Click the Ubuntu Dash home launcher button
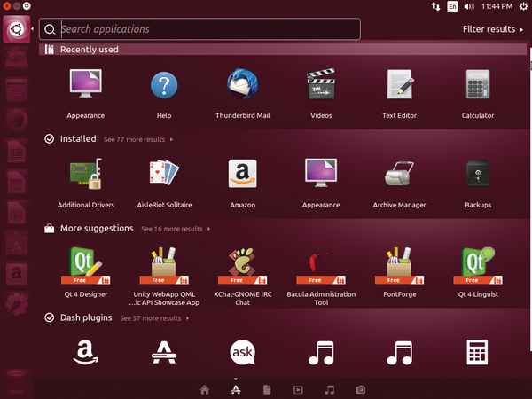The image size is (532, 399). (16, 29)
